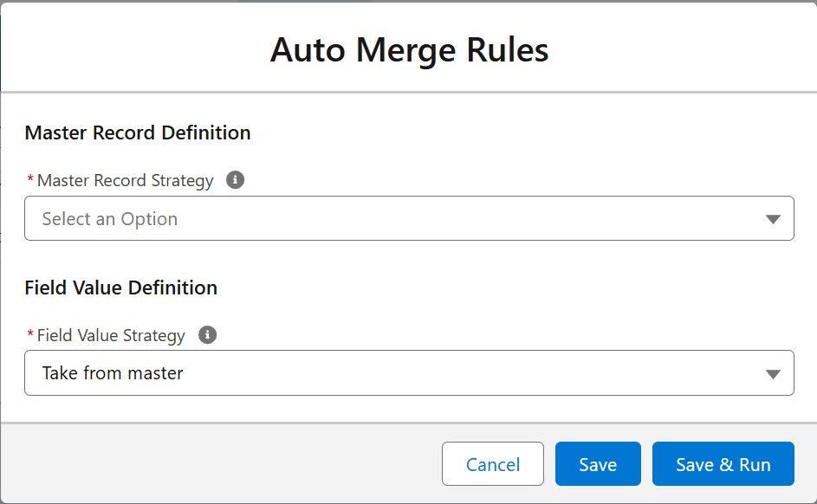Click the arrow beside Take from master

(x=773, y=374)
